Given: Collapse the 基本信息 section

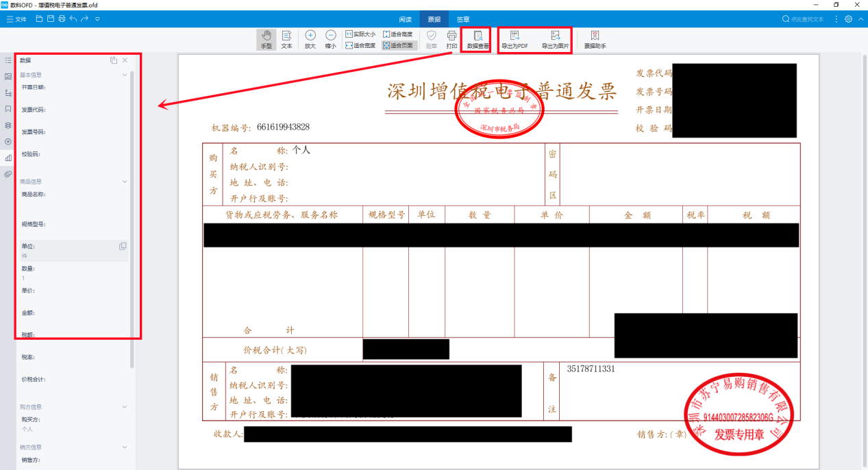Looking at the screenshot, I should [x=124, y=74].
